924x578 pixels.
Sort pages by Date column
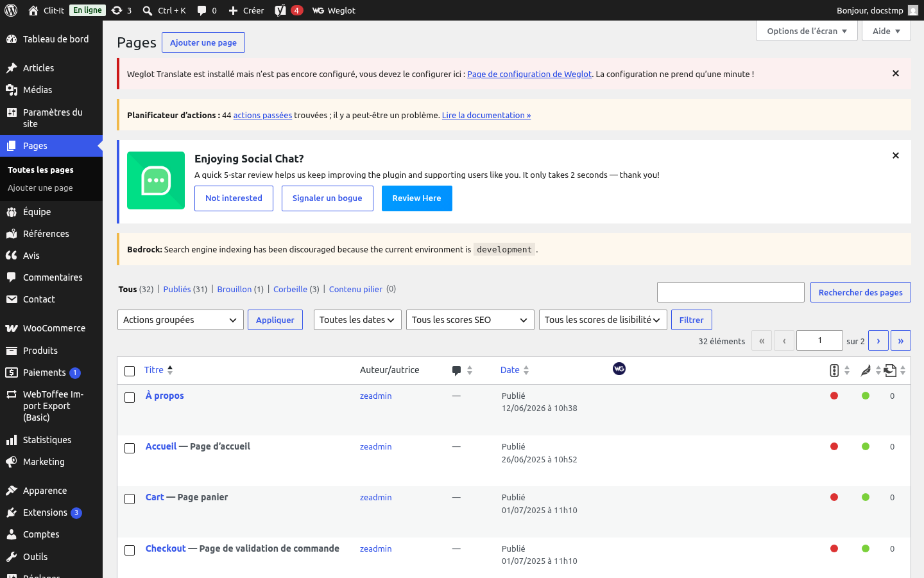pos(515,370)
